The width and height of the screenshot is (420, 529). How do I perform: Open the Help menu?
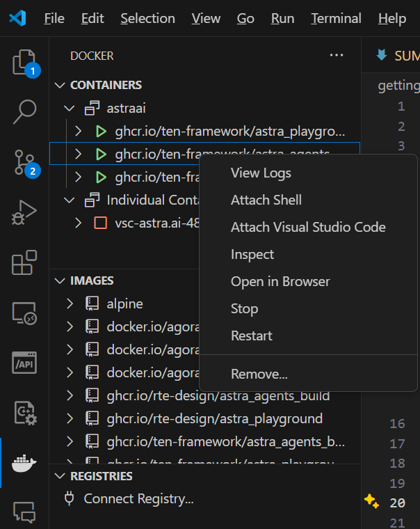(392, 18)
